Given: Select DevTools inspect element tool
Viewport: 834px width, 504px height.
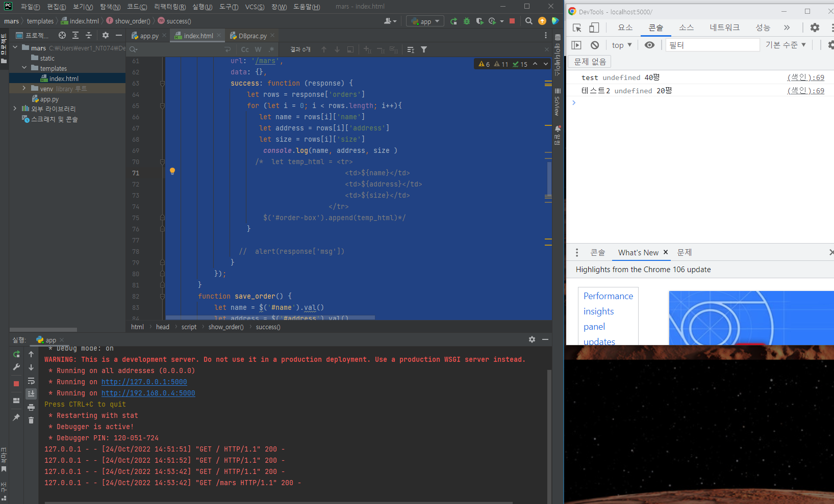Looking at the screenshot, I should (x=577, y=28).
